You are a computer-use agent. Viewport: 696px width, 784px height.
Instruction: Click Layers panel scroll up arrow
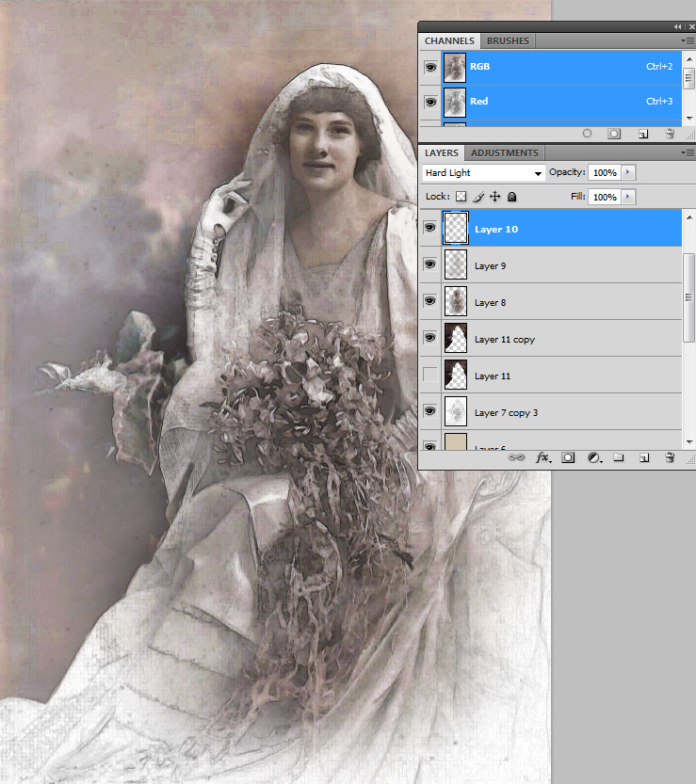click(689, 217)
